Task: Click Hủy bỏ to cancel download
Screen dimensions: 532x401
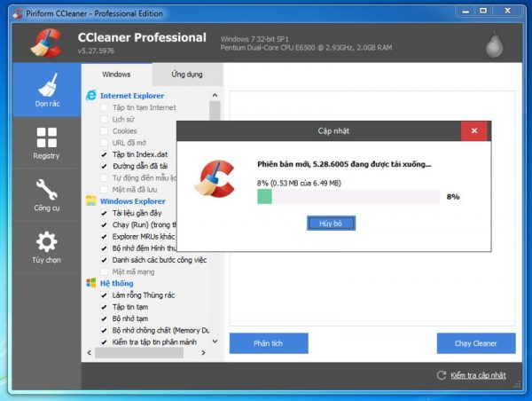Action: (x=331, y=224)
